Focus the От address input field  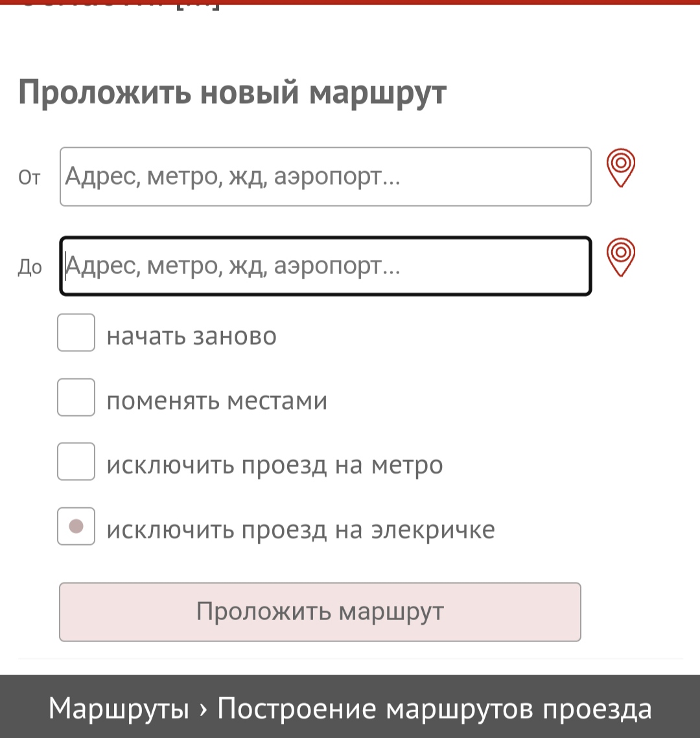coord(325,177)
